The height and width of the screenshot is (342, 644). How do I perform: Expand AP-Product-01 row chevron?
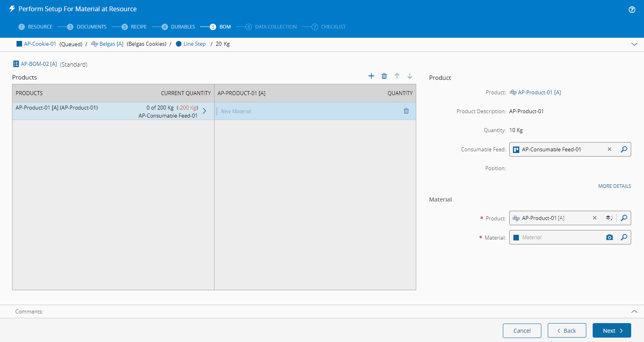pos(205,111)
